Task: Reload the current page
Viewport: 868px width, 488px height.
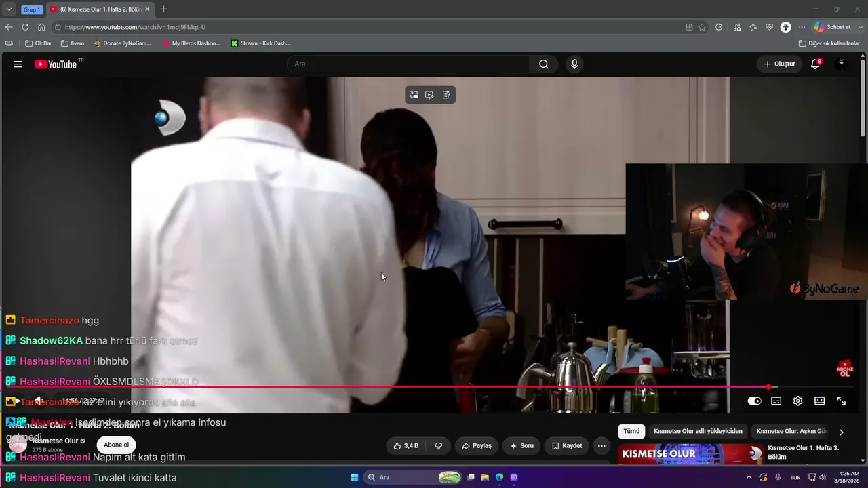Action: tap(25, 27)
